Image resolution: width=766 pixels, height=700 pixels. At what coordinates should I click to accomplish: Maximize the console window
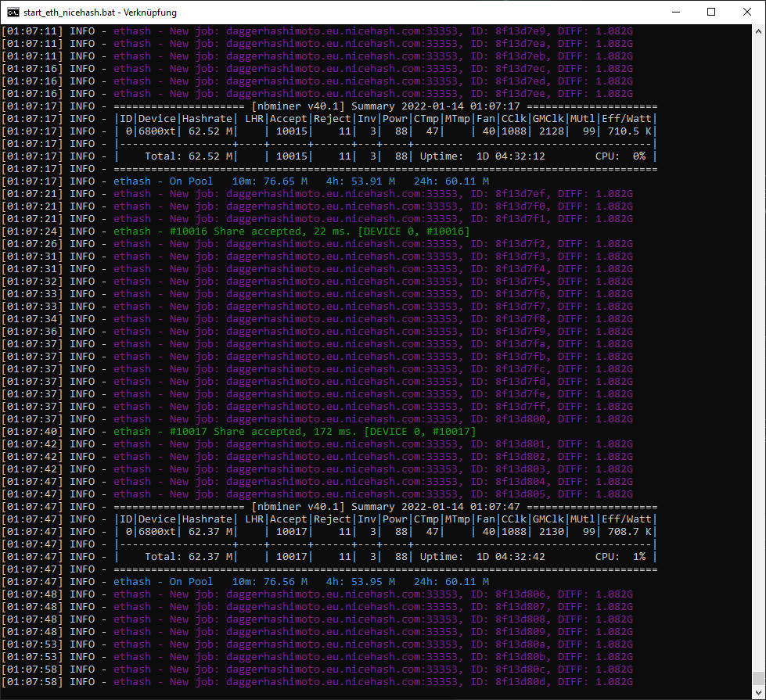pyautogui.click(x=711, y=13)
